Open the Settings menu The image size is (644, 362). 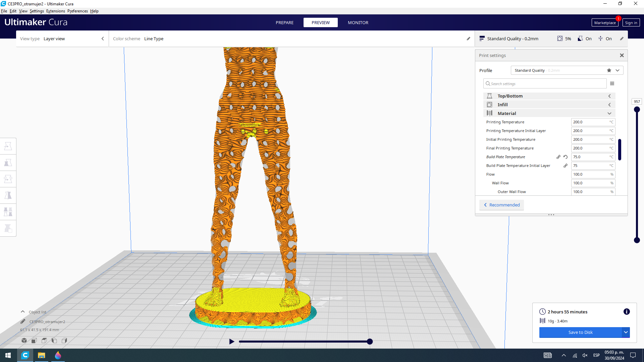coord(37,11)
